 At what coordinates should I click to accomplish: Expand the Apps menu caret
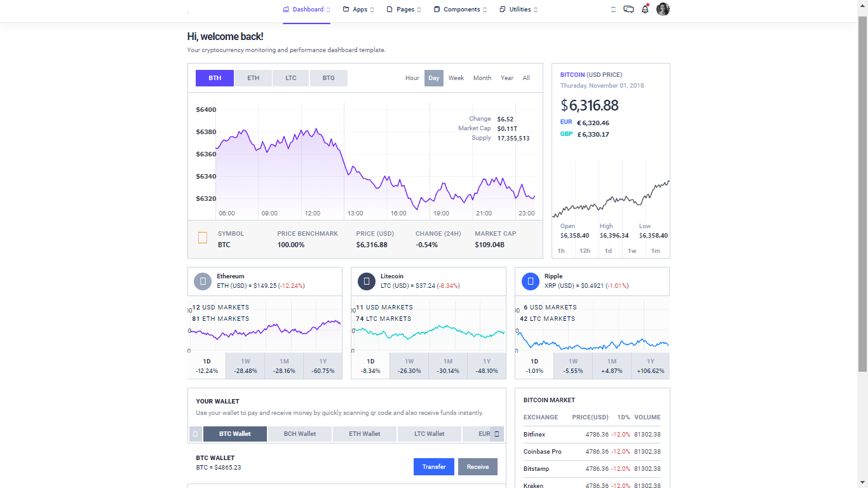372,10
